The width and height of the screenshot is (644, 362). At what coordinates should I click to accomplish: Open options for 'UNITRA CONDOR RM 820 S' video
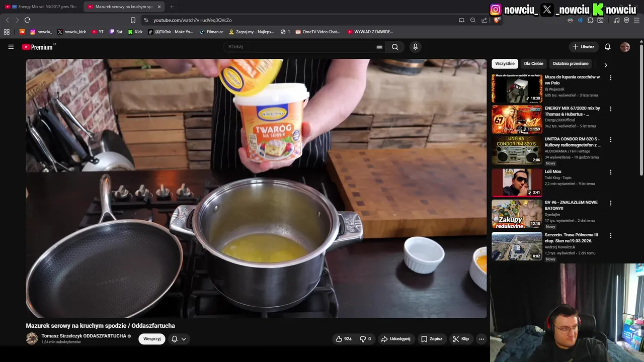[611, 140]
